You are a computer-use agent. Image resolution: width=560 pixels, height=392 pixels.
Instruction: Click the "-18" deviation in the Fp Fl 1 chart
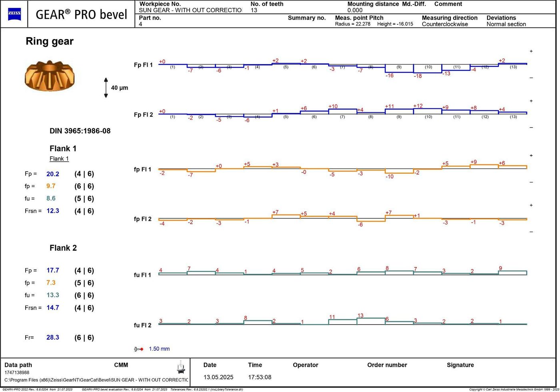(418, 76)
